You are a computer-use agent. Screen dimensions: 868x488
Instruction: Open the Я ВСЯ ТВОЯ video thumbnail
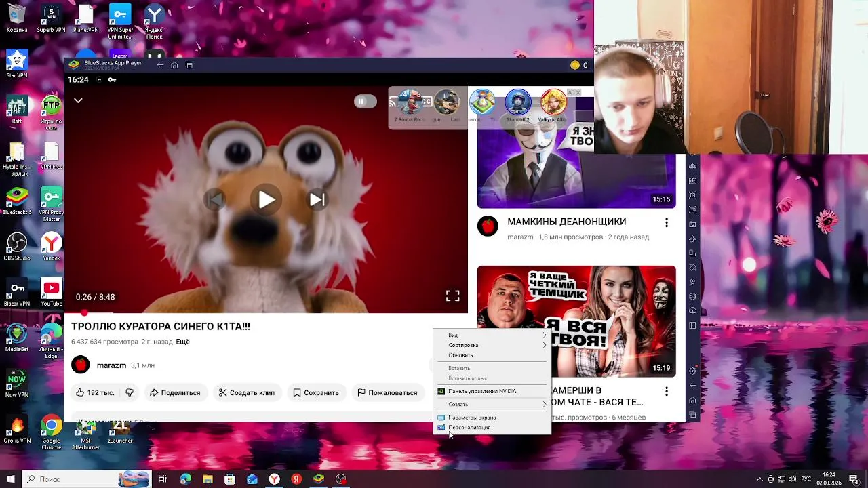[576, 321]
